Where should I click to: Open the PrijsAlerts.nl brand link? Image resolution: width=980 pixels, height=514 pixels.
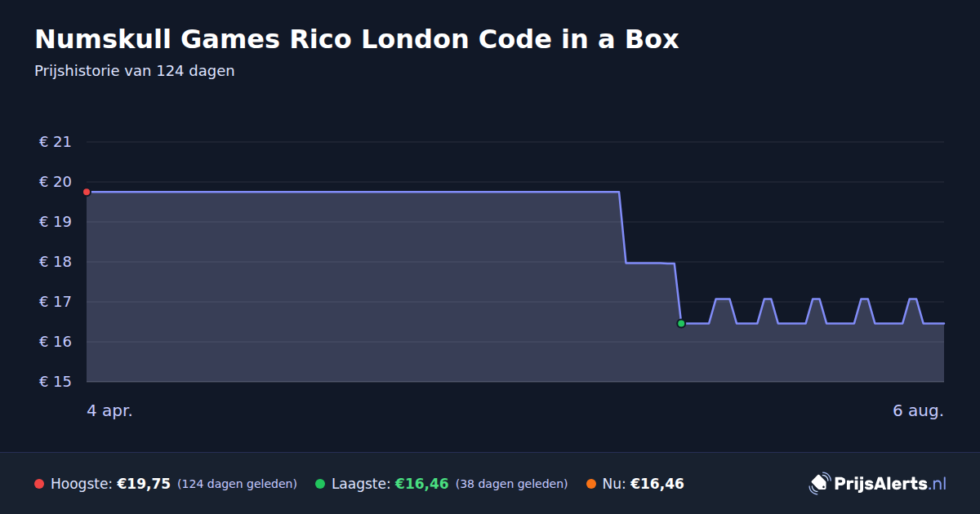[878, 483]
